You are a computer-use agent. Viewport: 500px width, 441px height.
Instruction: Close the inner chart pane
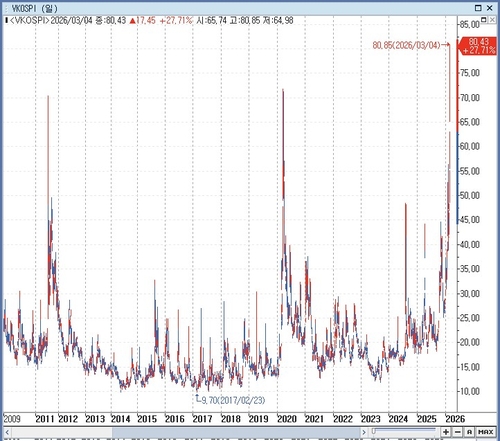(492, 20)
